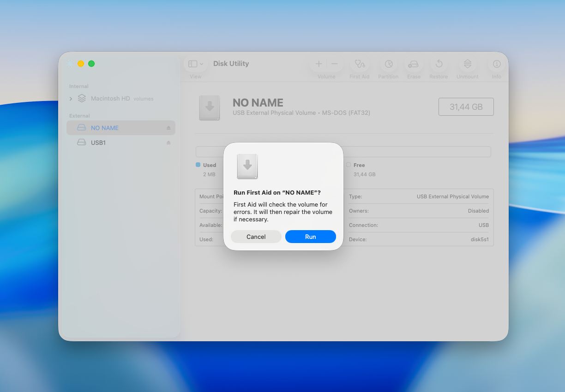This screenshot has width=565, height=392.
Task: Remove a volume with the minus icon
Action: pos(335,64)
